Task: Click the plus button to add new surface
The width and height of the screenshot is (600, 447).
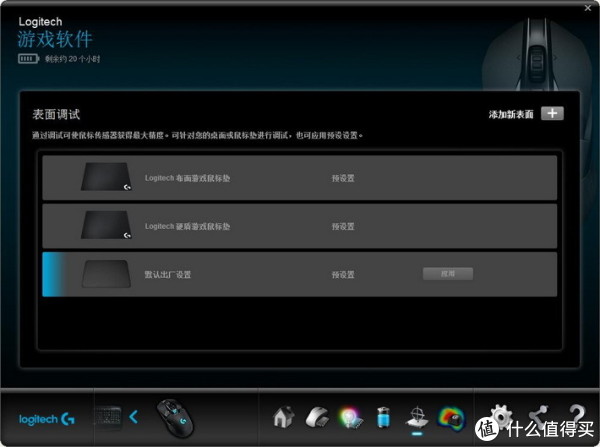Action: pyautogui.click(x=552, y=113)
